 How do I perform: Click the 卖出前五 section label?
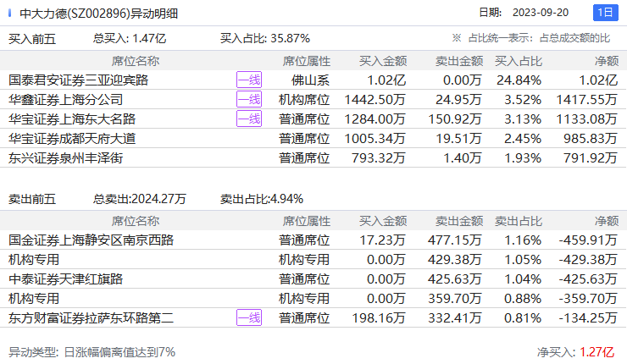tap(32, 199)
